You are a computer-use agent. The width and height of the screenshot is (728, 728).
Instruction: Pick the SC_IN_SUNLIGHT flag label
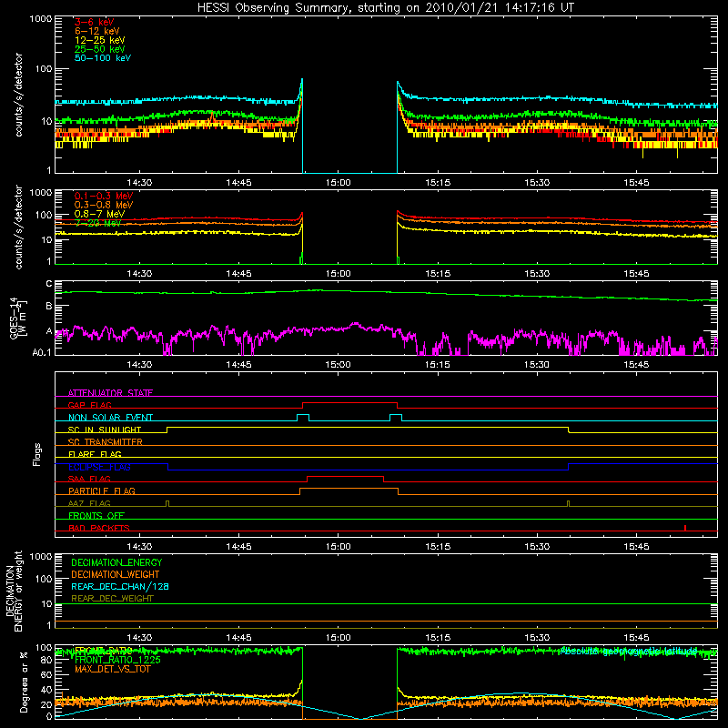click(x=105, y=430)
